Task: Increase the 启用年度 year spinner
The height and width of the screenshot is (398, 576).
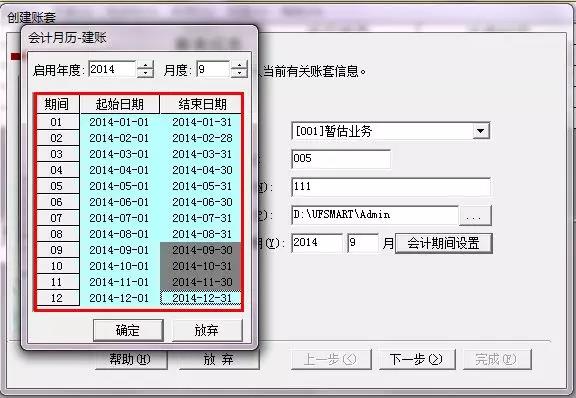Action: click(x=145, y=65)
